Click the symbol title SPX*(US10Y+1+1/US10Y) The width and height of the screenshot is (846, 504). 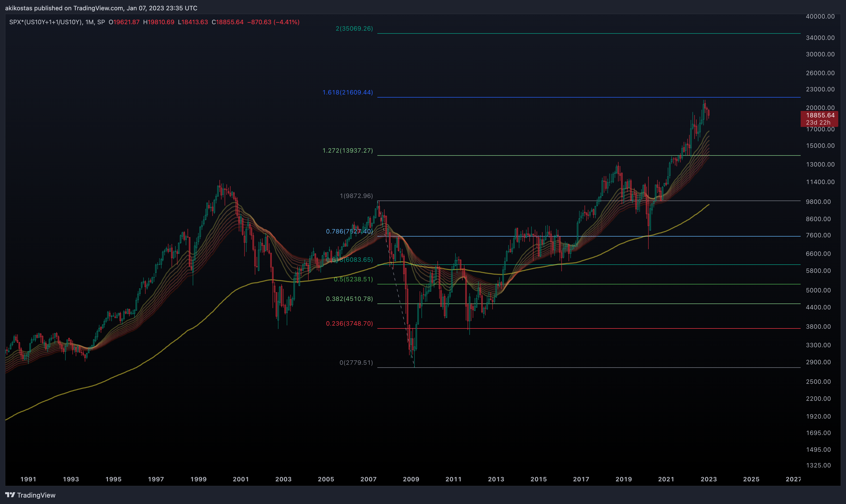tap(46, 22)
